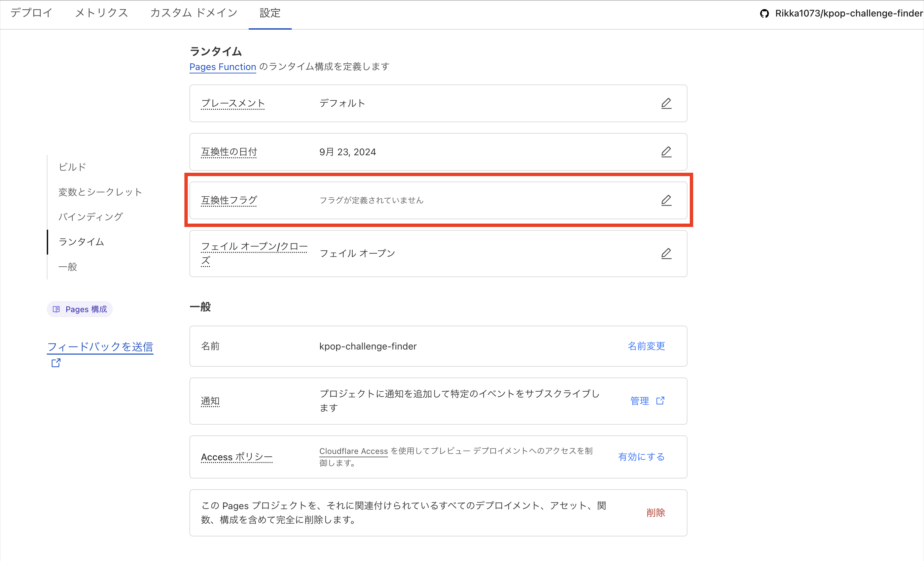
Task: Open 変数とシークレット settings section
Action: coord(100,192)
